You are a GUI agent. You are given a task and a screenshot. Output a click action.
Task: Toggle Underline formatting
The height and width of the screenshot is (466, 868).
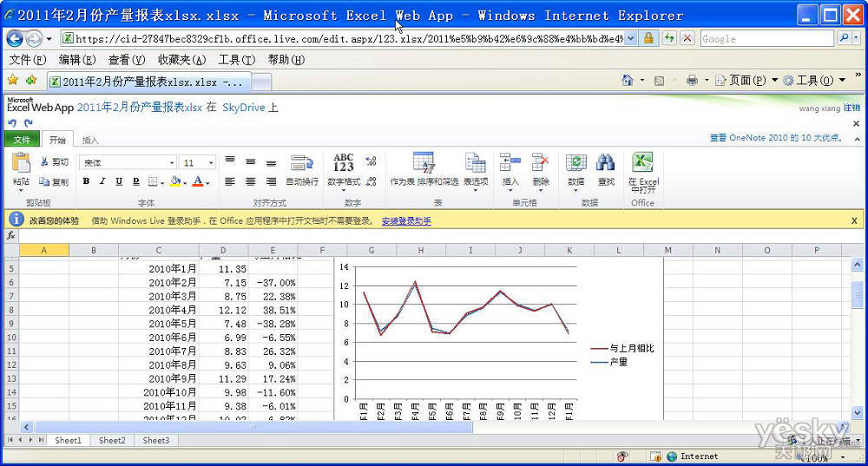point(118,181)
